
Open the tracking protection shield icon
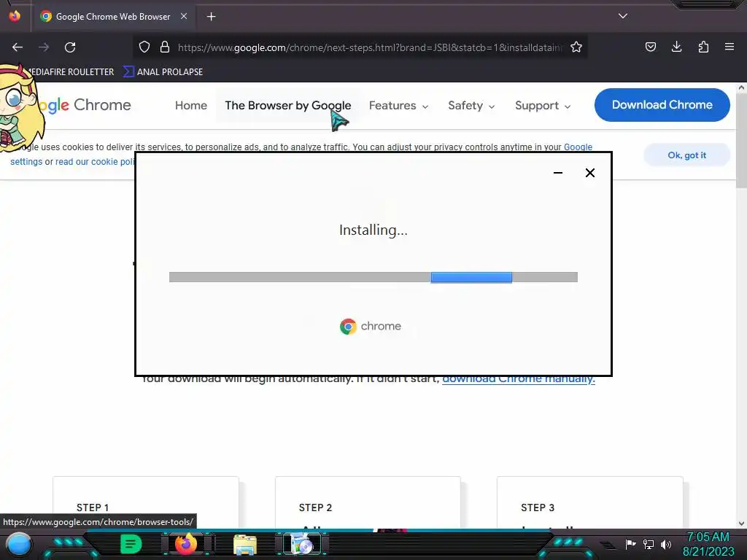144,47
